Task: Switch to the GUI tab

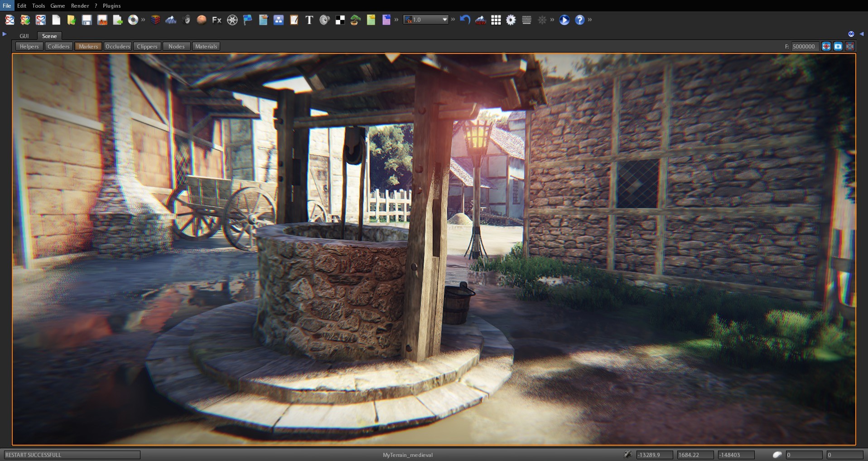Action: 24,36
